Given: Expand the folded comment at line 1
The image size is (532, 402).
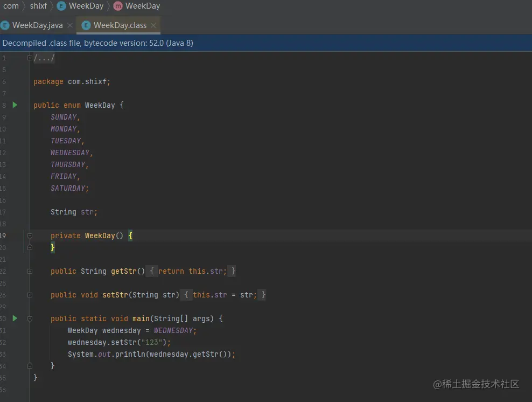Looking at the screenshot, I should [30, 58].
